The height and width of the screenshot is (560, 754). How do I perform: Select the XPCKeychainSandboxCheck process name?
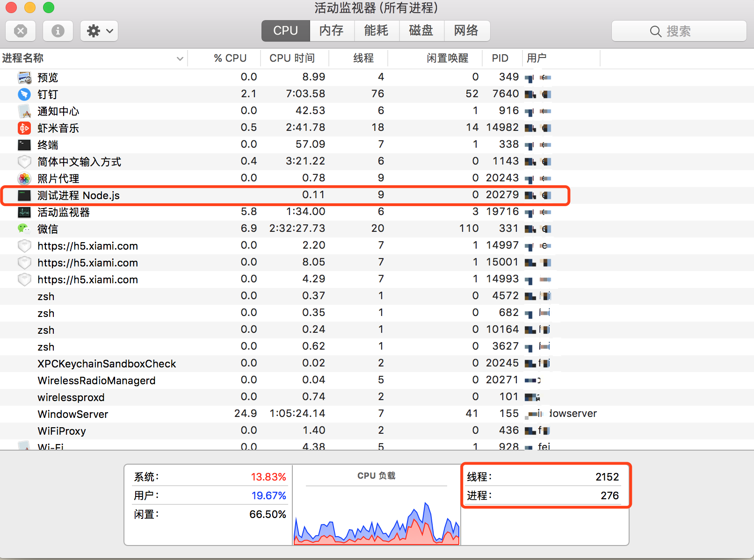(107, 364)
